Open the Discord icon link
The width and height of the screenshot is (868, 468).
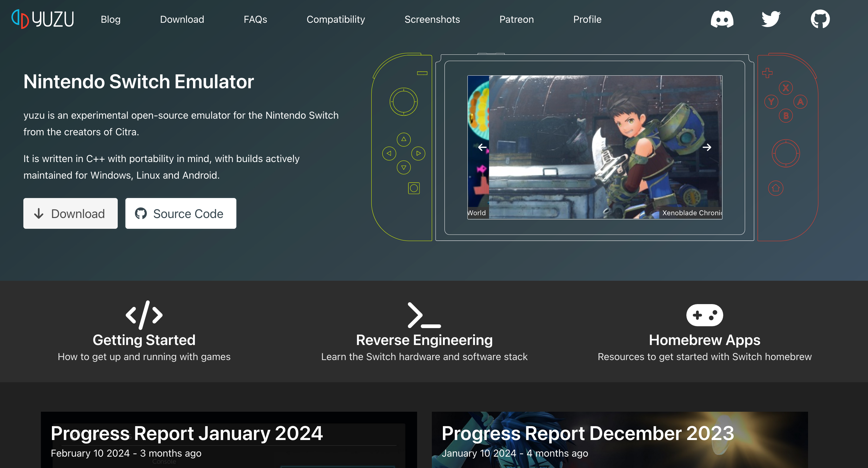click(x=722, y=19)
